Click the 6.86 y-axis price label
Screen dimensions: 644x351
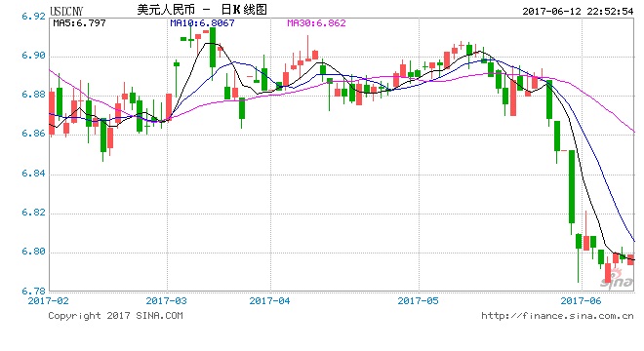(33, 134)
